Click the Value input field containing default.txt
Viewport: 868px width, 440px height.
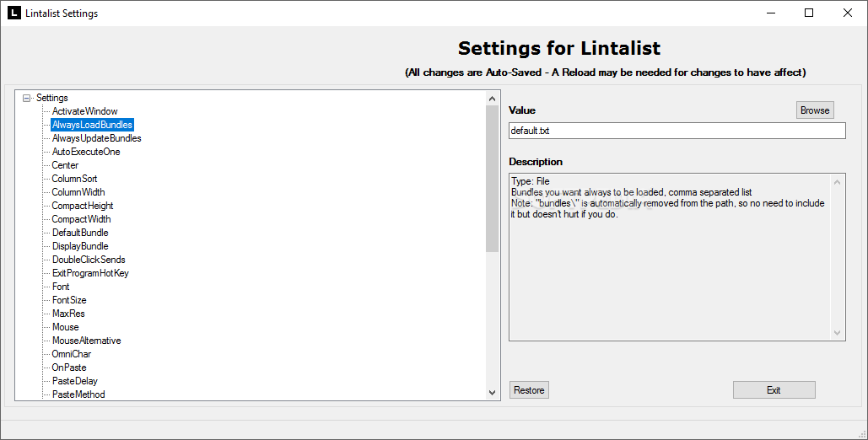pyautogui.click(x=677, y=131)
